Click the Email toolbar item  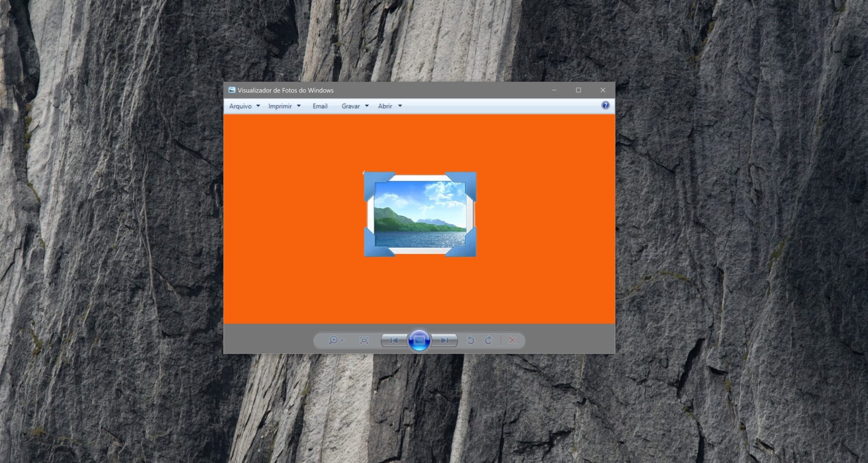[x=319, y=106]
